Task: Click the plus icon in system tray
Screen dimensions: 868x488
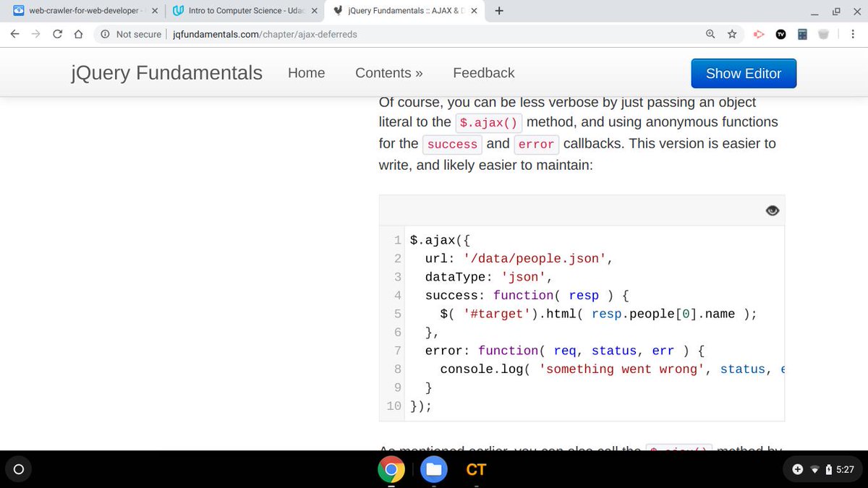Action: [x=798, y=470]
